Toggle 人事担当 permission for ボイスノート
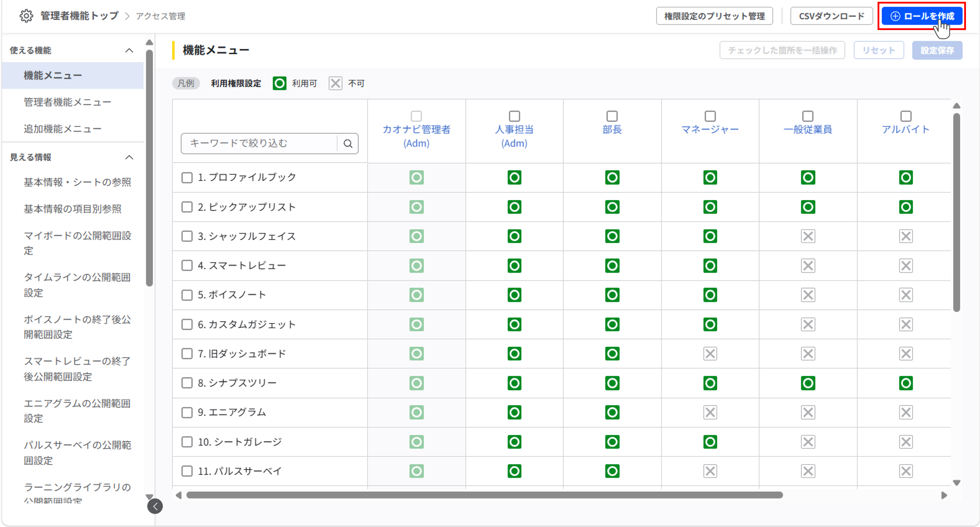The height and width of the screenshot is (527, 980). pos(514,295)
